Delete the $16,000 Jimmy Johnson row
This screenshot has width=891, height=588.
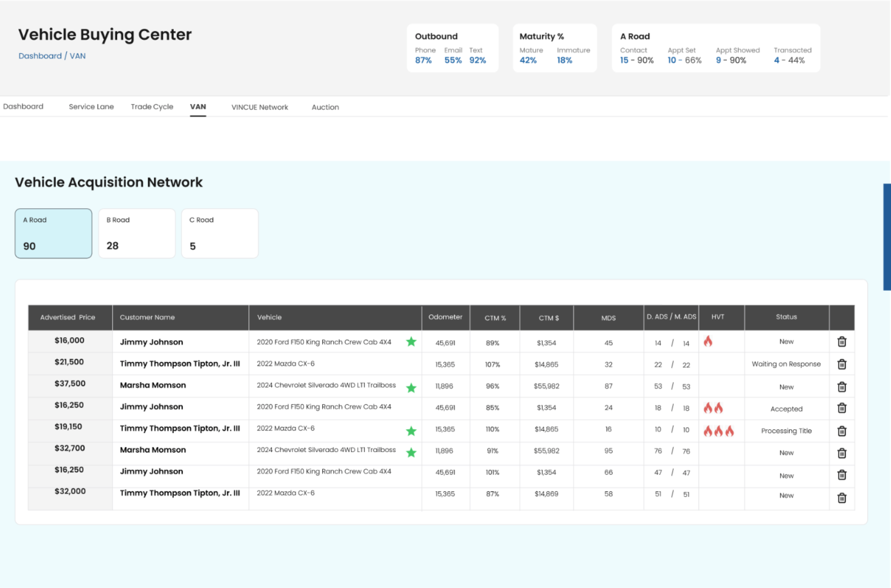[841, 342]
